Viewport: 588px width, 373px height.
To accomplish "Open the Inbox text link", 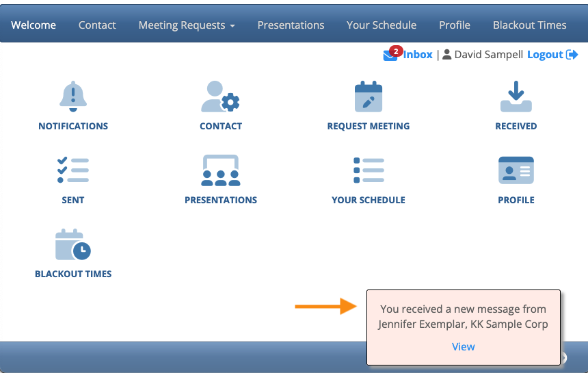I will click(x=418, y=55).
